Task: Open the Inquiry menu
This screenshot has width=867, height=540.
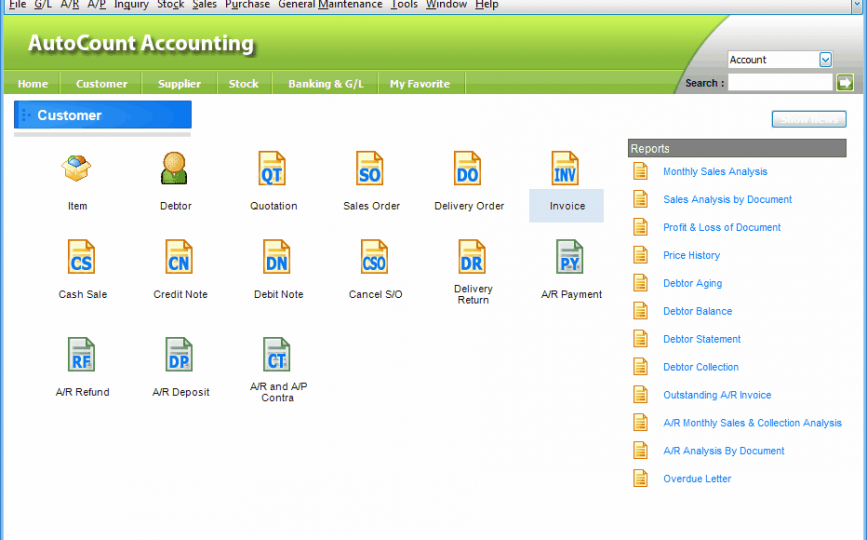Action: 131,5
